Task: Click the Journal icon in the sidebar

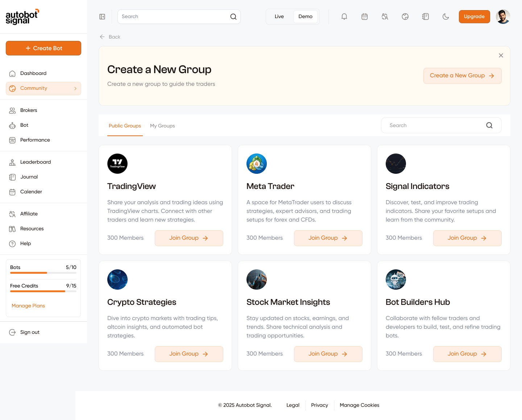Action: pos(12,177)
